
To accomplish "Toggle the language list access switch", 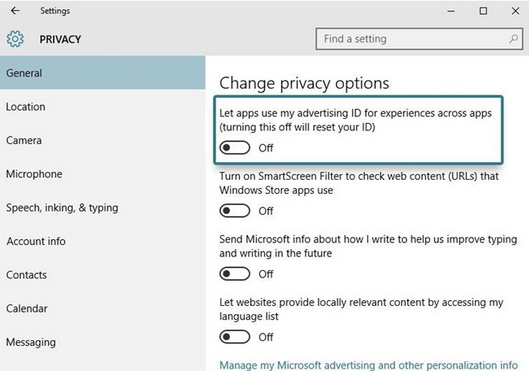I will (x=234, y=337).
